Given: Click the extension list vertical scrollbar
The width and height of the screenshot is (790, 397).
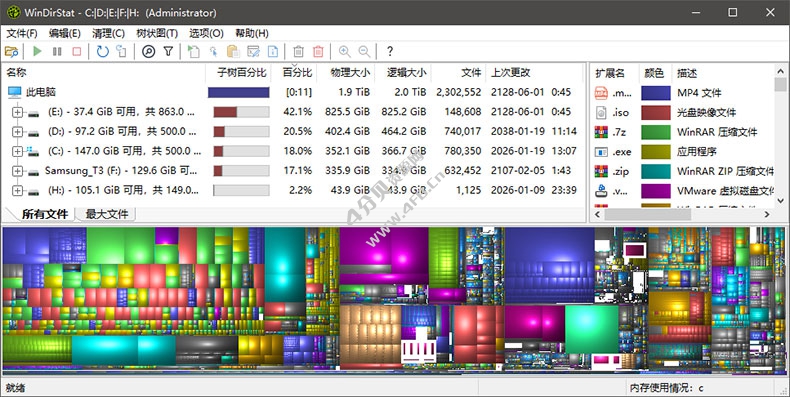Looking at the screenshot, I should (780, 136).
